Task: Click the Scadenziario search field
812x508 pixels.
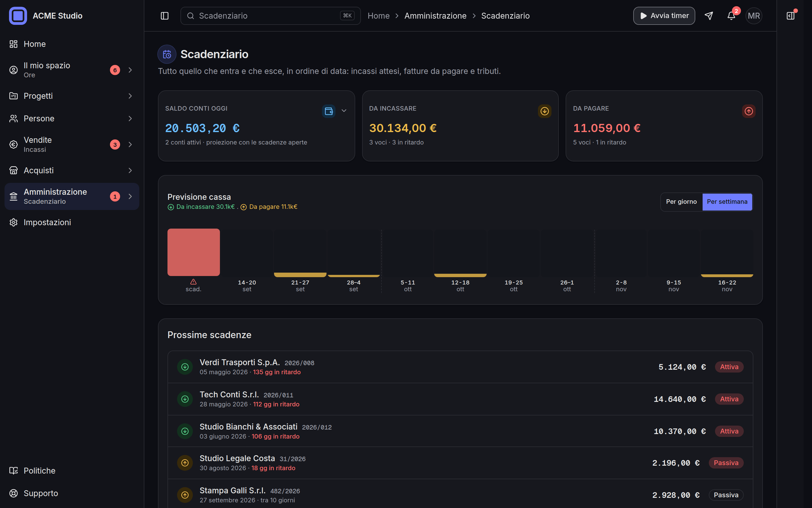Action: click(x=270, y=16)
